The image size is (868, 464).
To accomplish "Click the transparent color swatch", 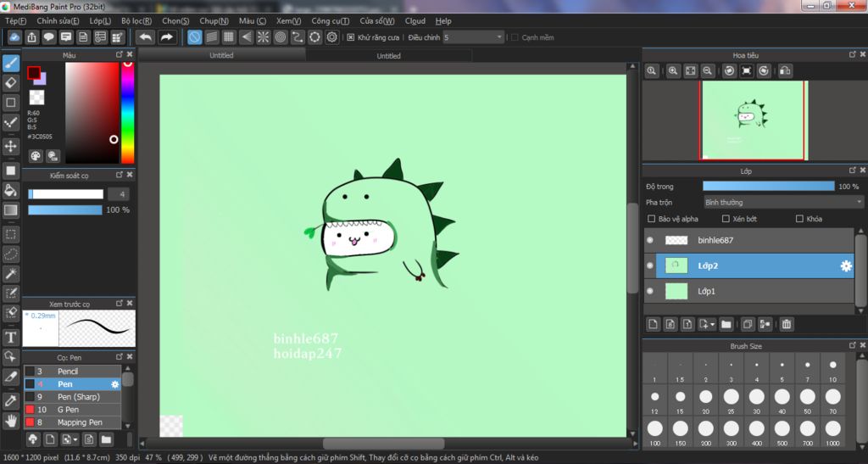I will click(36, 98).
